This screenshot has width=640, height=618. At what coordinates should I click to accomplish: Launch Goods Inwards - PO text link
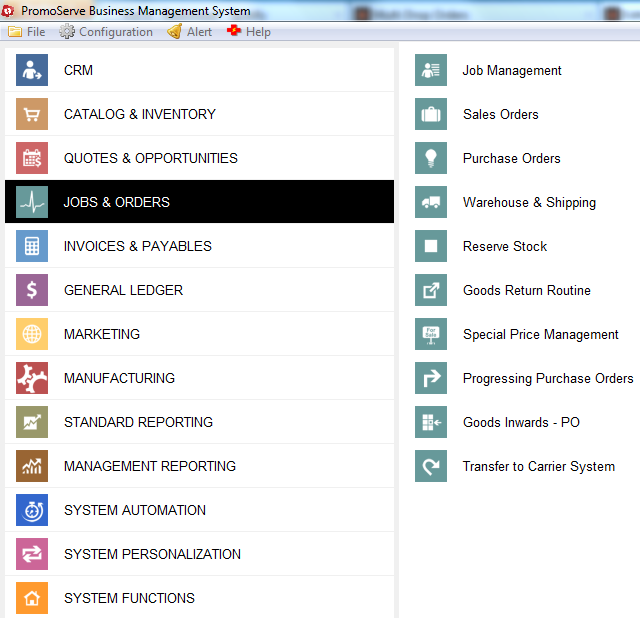[521, 422]
